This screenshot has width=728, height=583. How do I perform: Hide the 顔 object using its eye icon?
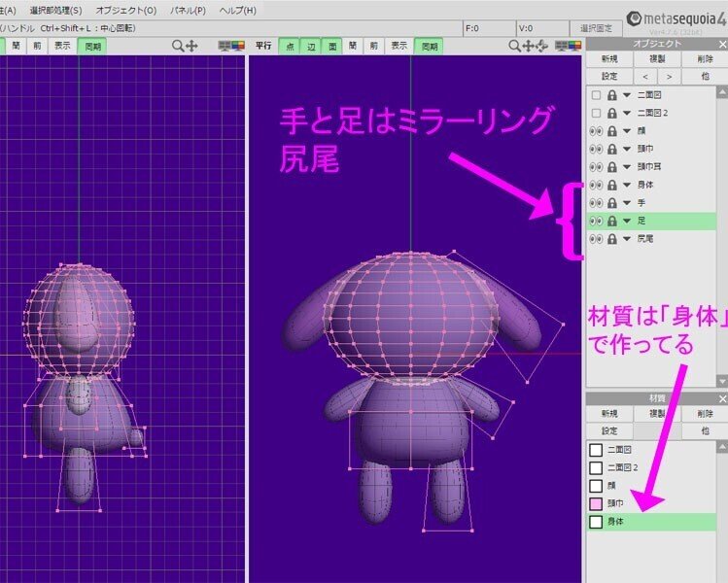596,131
